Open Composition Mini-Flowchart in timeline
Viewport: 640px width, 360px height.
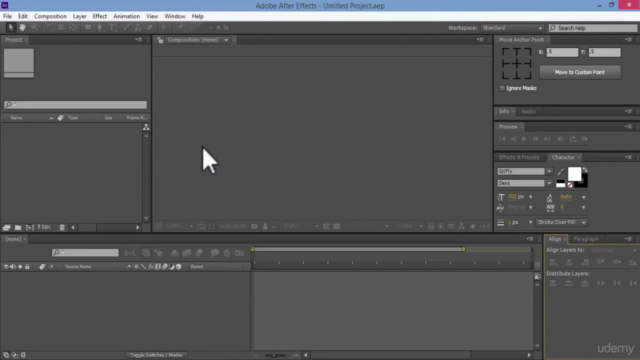pyautogui.click(x=130, y=253)
